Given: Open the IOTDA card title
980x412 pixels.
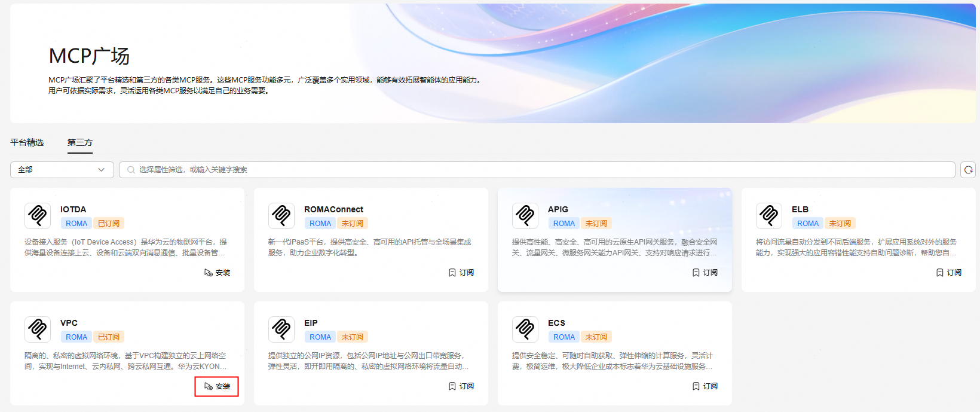Looking at the screenshot, I should 73,209.
